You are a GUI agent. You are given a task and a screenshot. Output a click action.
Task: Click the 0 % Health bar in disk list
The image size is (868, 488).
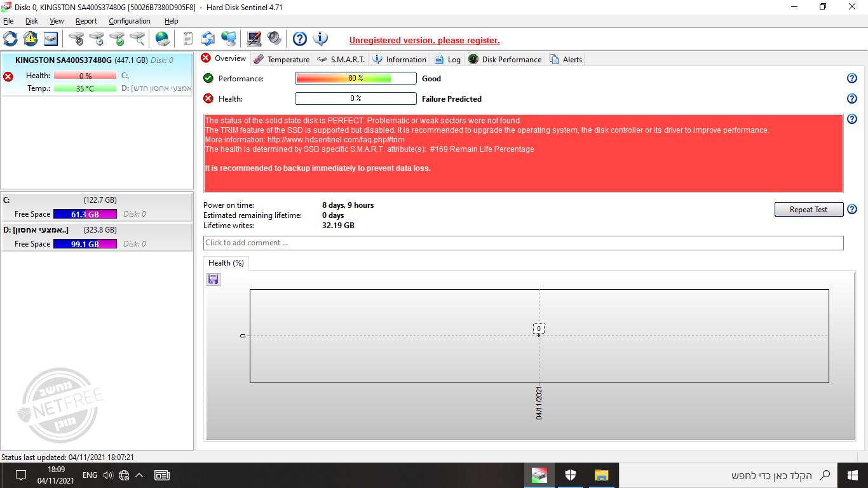[85, 76]
